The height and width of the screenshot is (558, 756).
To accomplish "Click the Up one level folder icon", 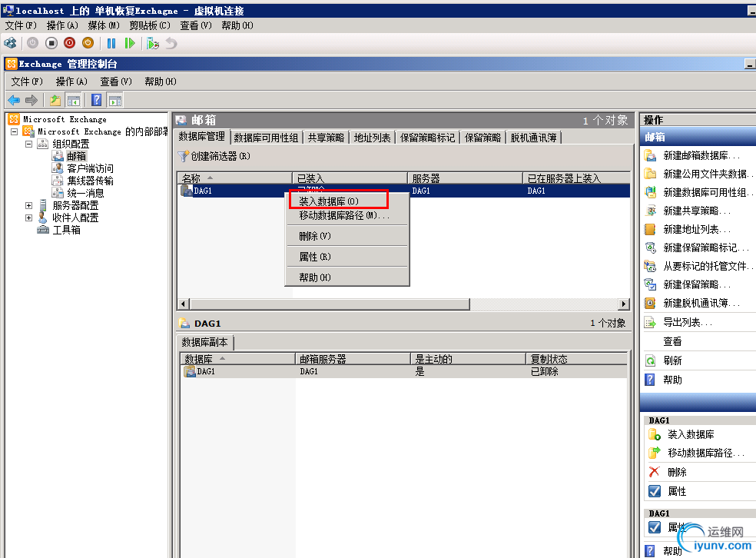I will click(x=55, y=101).
